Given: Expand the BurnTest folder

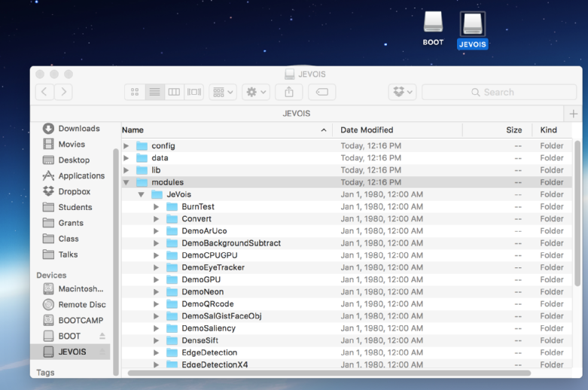Looking at the screenshot, I should (x=157, y=206).
